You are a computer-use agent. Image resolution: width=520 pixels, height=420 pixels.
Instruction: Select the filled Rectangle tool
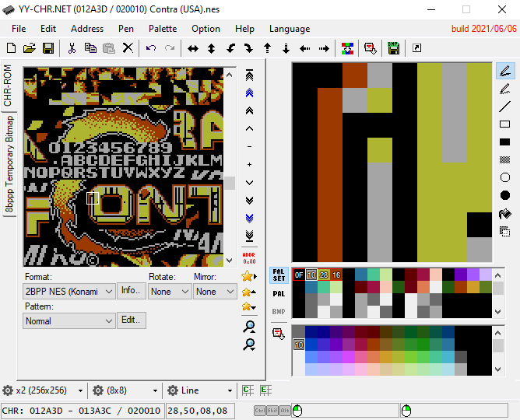pyautogui.click(x=505, y=142)
